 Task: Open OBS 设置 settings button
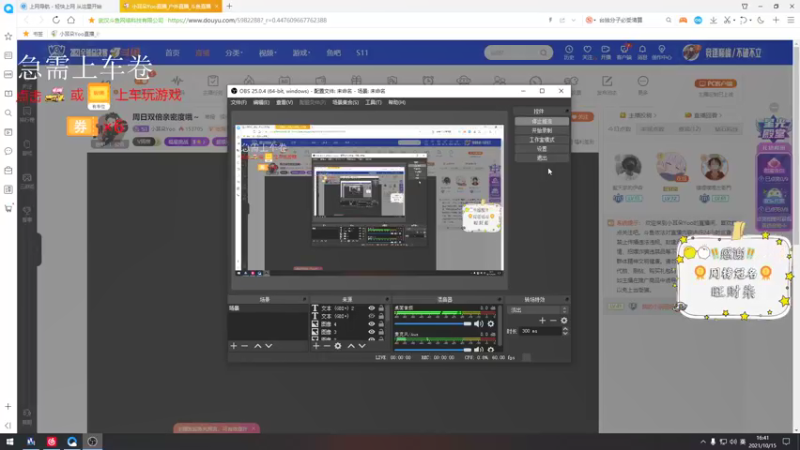click(541, 149)
